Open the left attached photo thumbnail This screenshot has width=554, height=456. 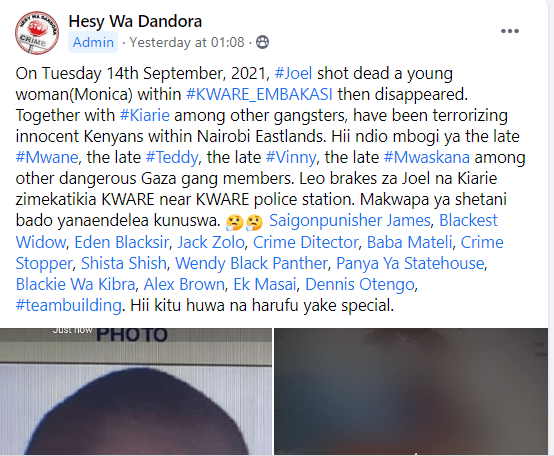tap(136, 391)
